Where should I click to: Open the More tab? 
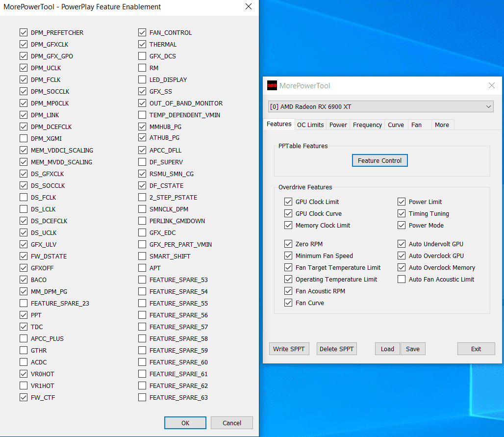(442, 125)
